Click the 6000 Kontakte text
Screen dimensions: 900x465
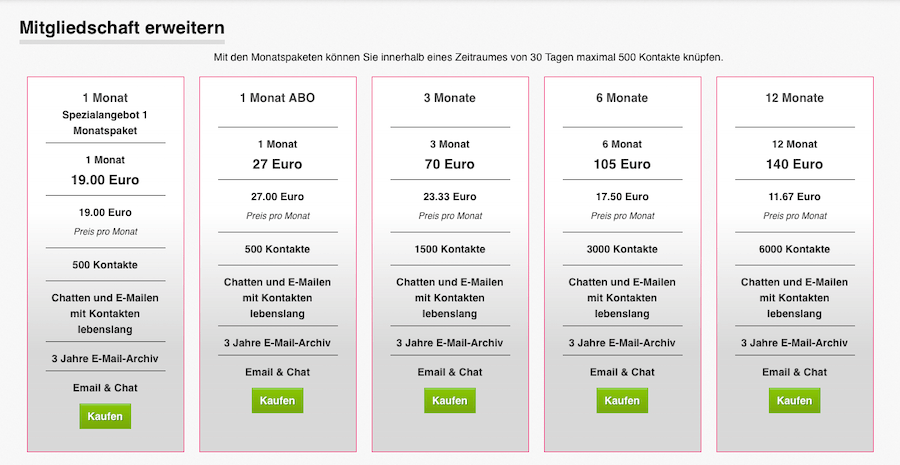point(794,249)
